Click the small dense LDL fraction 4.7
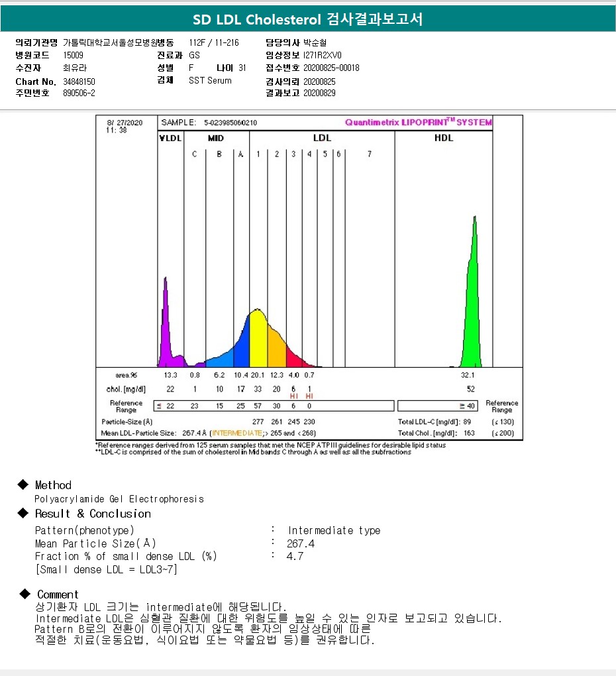Screen dimensions: 616x676 pos(295,556)
